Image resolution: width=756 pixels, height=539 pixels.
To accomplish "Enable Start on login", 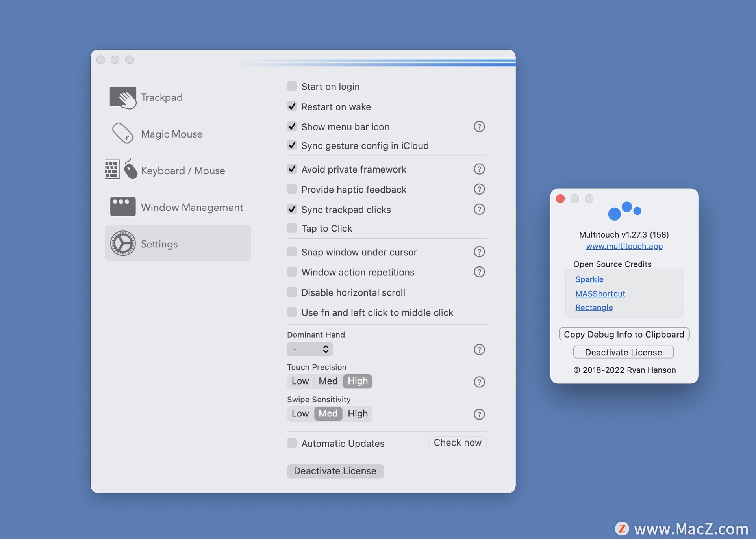I will [292, 86].
